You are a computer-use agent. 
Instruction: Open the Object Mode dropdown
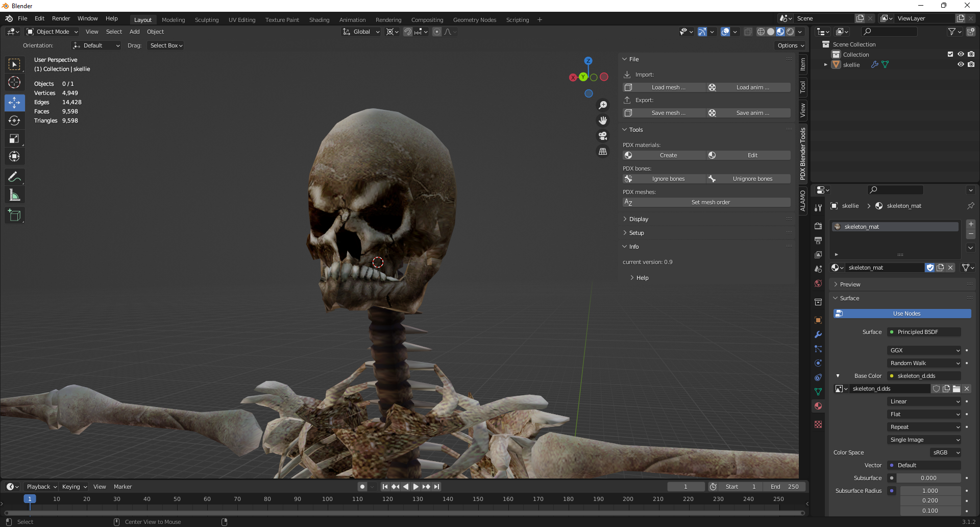[x=52, y=32]
